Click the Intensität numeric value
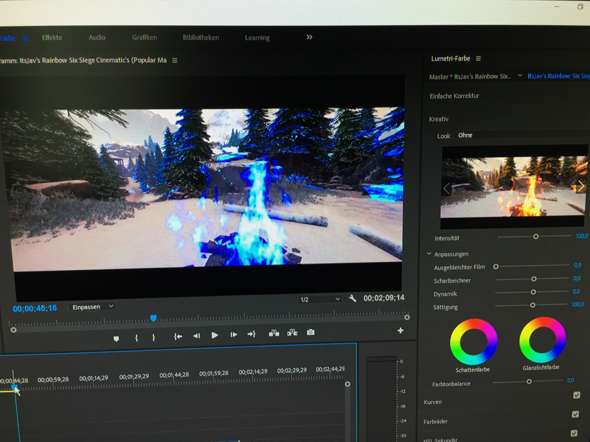The width and height of the screenshot is (590, 442). click(x=582, y=236)
